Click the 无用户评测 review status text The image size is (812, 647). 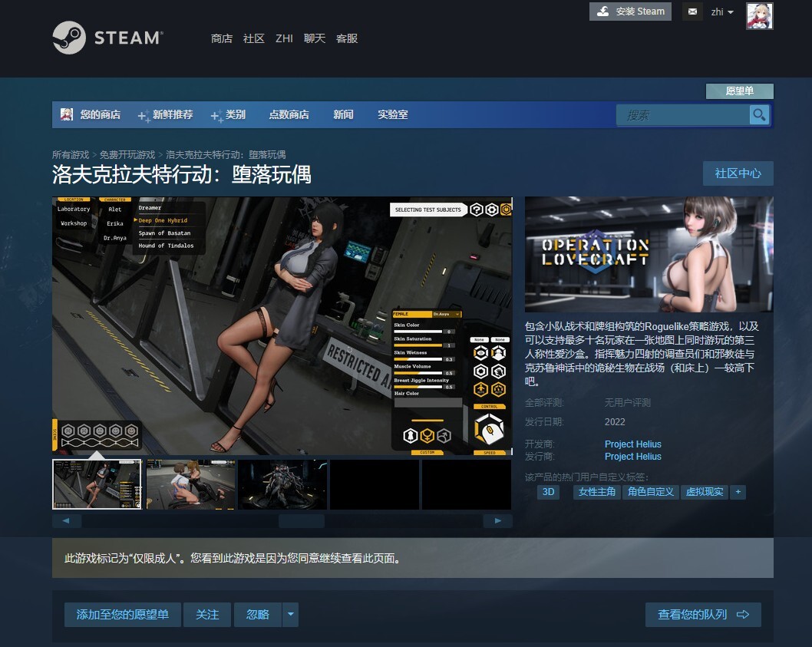pos(628,402)
